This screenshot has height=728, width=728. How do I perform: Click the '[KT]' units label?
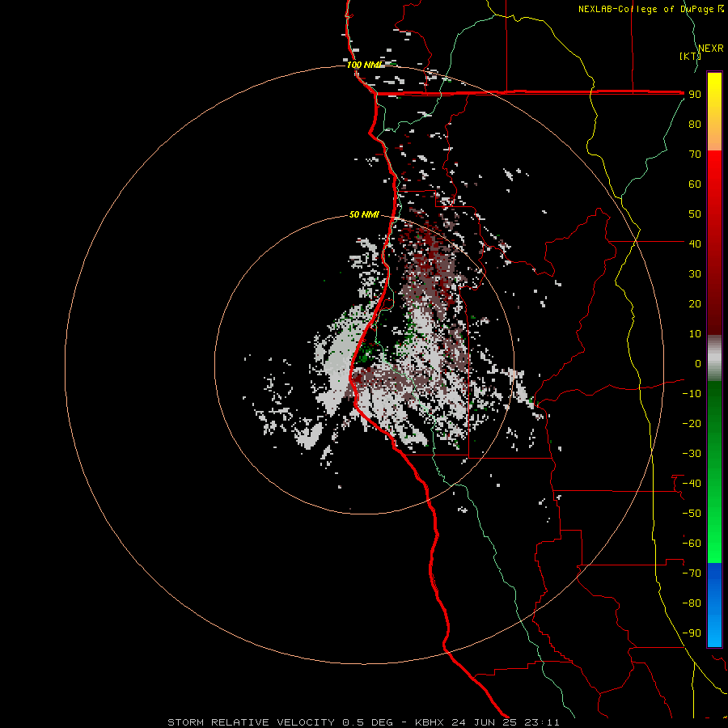(x=690, y=56)
